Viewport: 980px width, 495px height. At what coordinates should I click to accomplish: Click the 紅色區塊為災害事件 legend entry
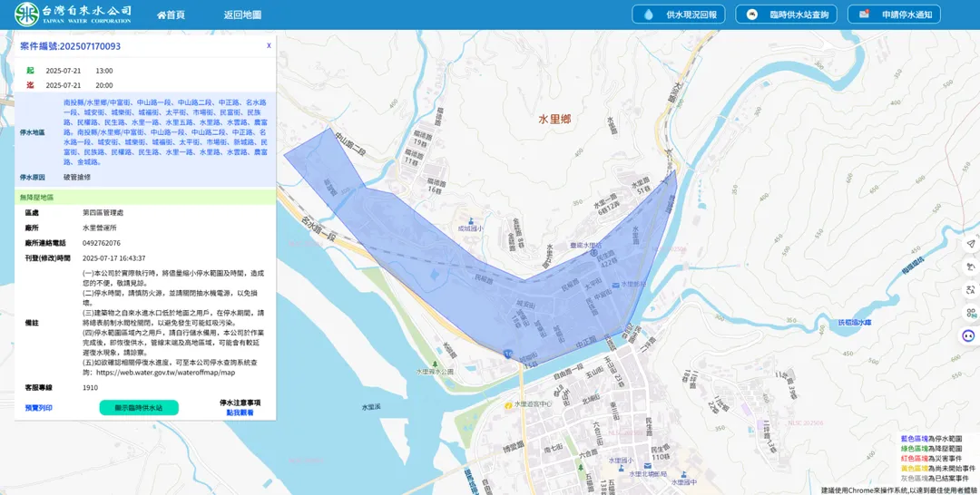(931, 459)
